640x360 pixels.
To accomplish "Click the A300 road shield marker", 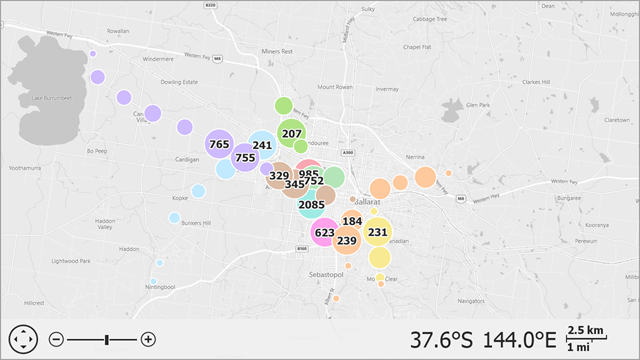I will click(347, 153).
